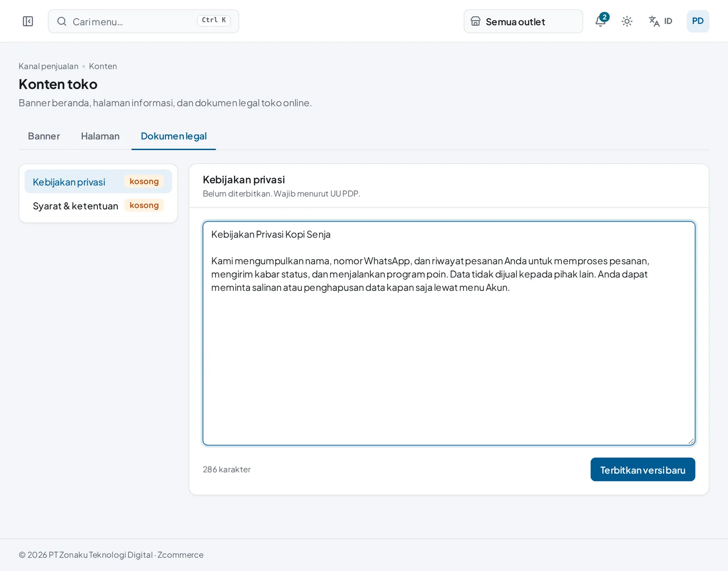
Task: Click kosong badge beside Syarat & ketentuan
Action: (x=144, y=205)
